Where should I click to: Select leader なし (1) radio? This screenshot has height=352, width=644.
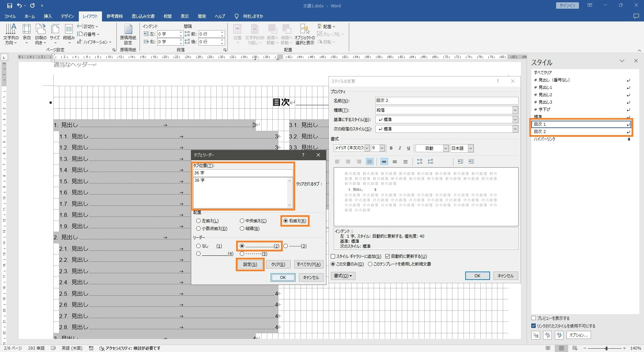click(x=199, y=246)
